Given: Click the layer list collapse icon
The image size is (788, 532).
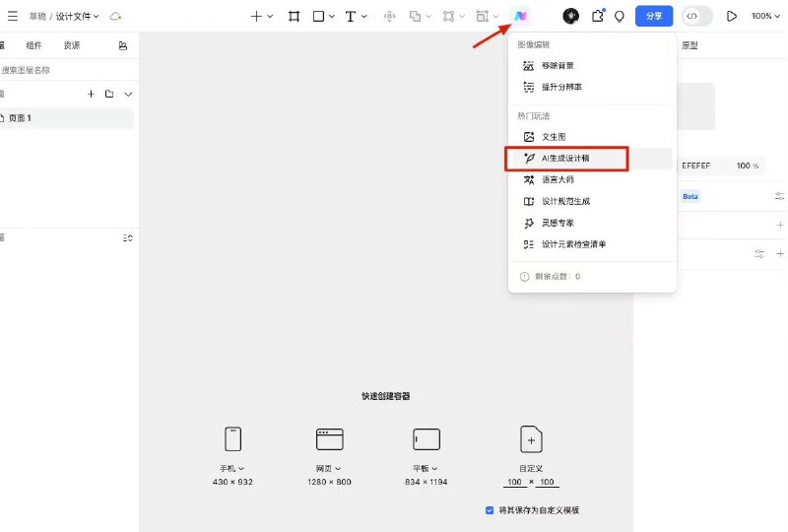Looking at the screenshot, I should tap(128, 237).
